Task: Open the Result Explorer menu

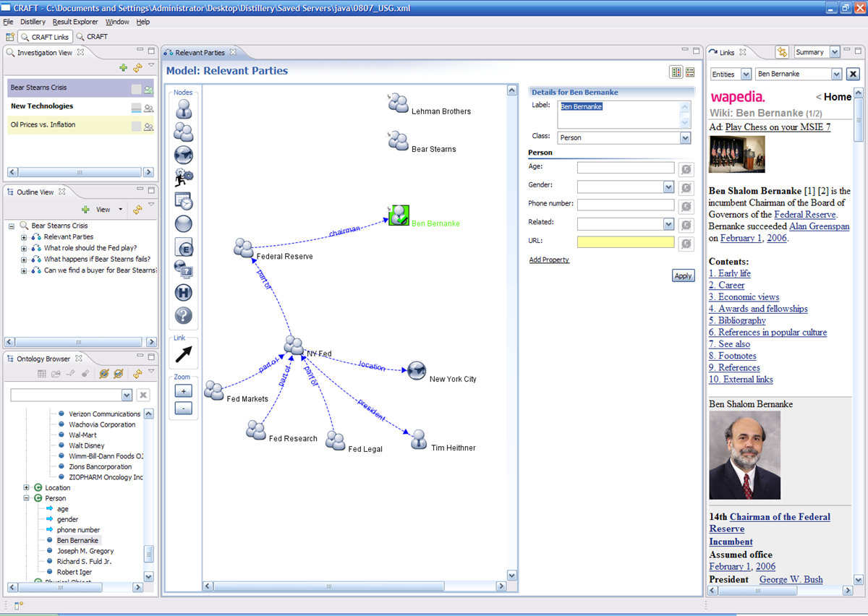Action: tap(75, 22)
